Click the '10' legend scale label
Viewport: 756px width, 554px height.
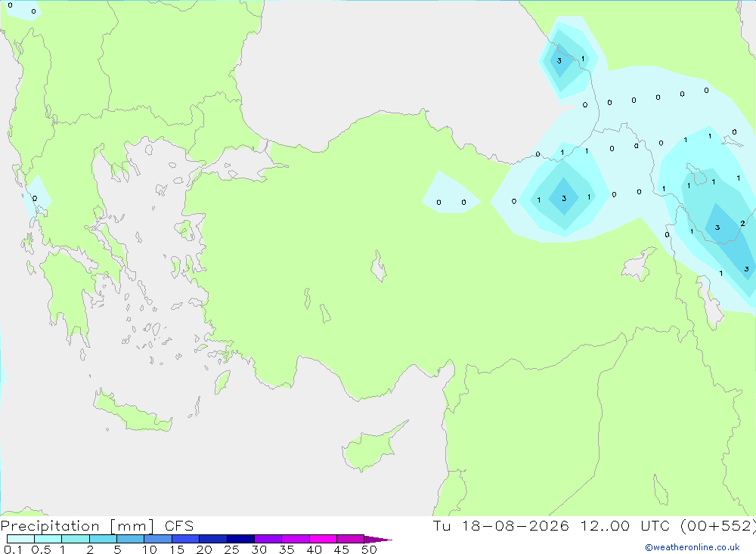click(150, 549)
